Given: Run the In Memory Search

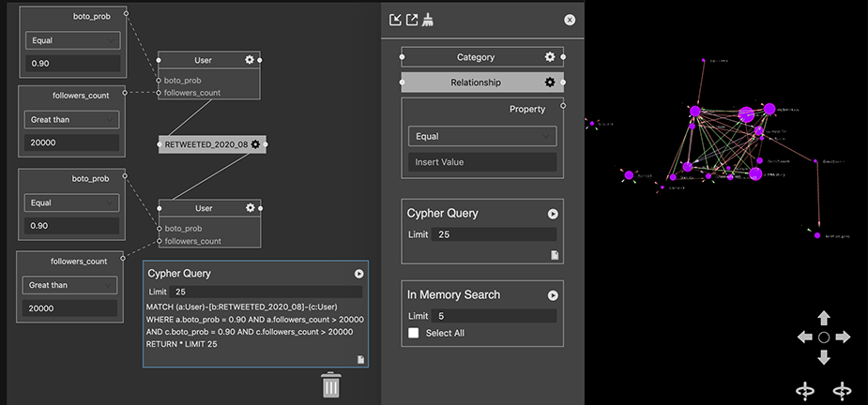Looking at the screenshot, I should pyautogui.click(x=553, y=295).
